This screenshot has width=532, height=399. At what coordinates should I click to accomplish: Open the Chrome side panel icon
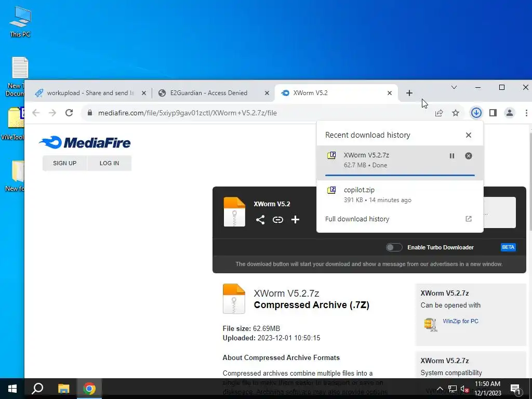point(493,113)
